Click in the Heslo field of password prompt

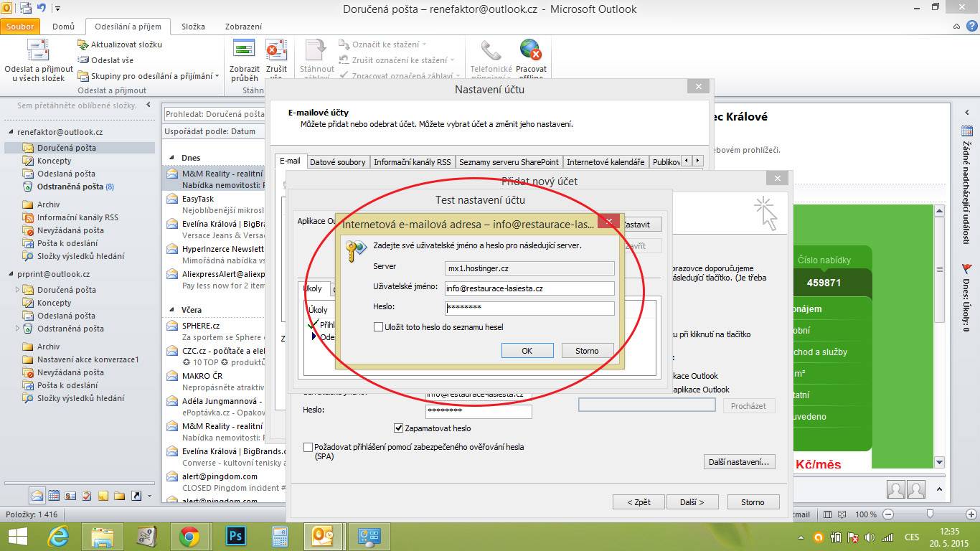point(529,308)
